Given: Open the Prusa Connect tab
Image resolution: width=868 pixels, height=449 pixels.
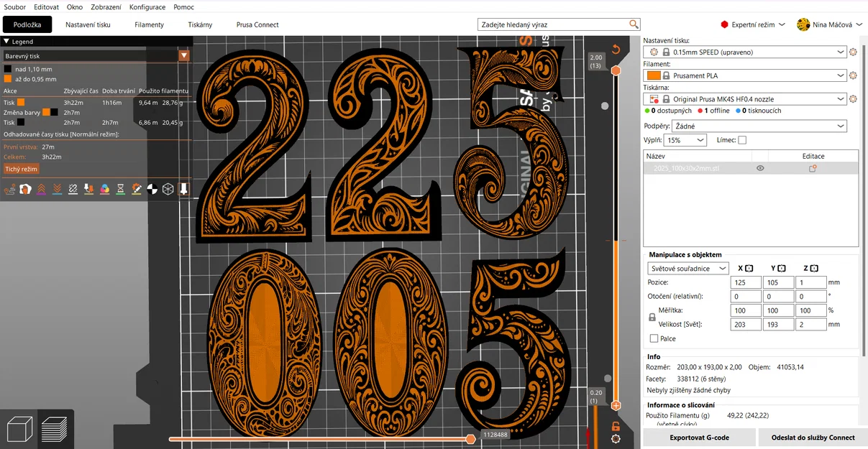Looking at the screenshot, I should click(x=257, y=24).
